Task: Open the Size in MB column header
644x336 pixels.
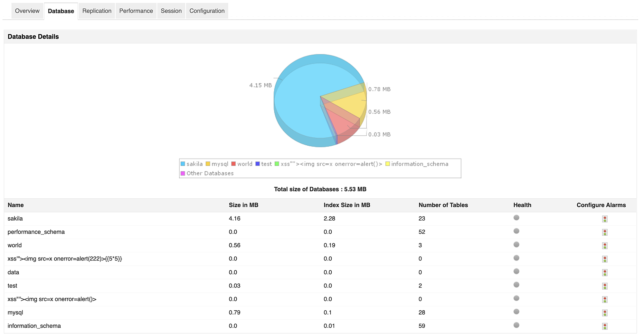Action: point(243,205)
